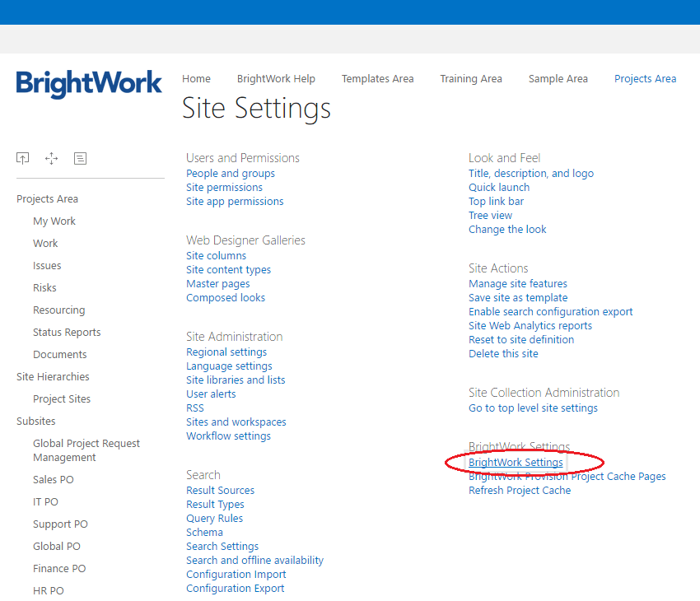Open BrightWork Provision Project Cache Pages

[567, 477]
